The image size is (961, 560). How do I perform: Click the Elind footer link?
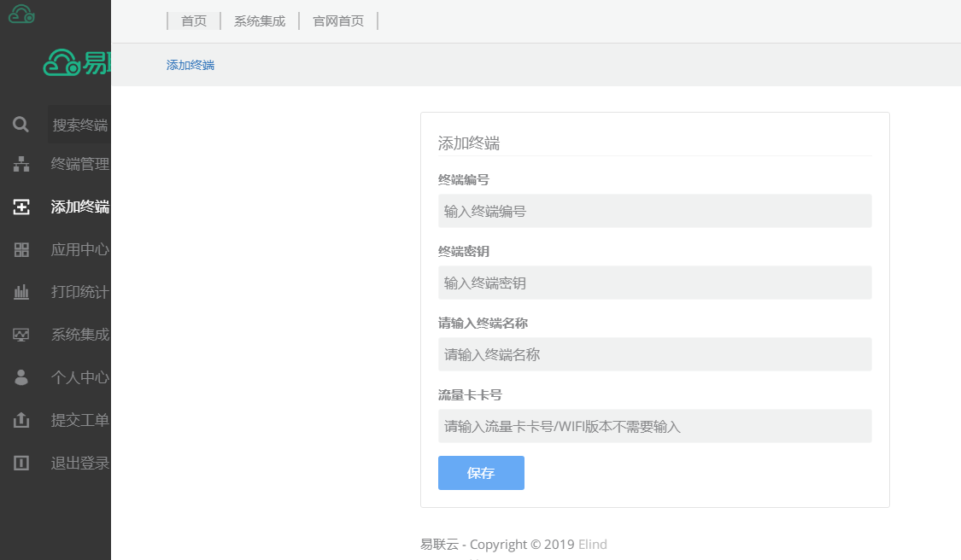593,544
